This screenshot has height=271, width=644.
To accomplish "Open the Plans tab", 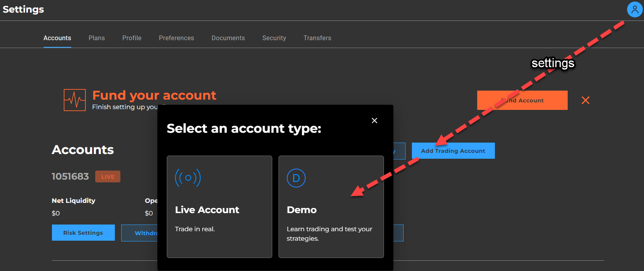I will [97, 38].
